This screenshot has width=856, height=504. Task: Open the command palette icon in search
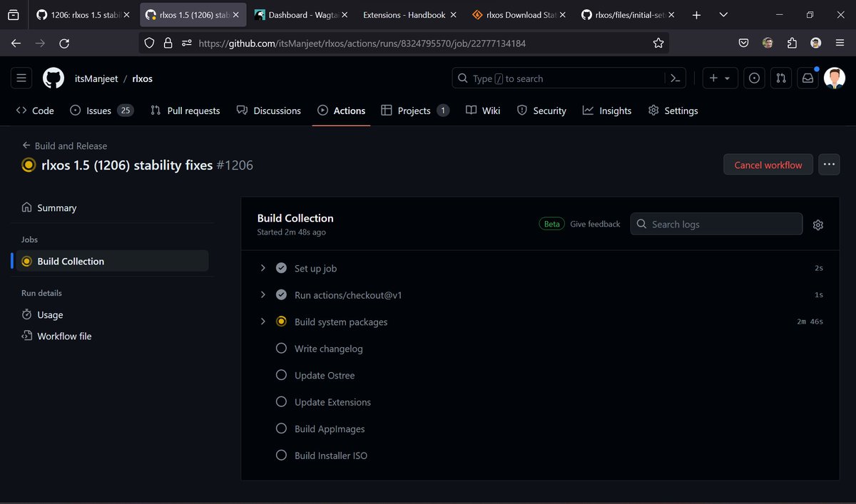[x=675, y=78]
